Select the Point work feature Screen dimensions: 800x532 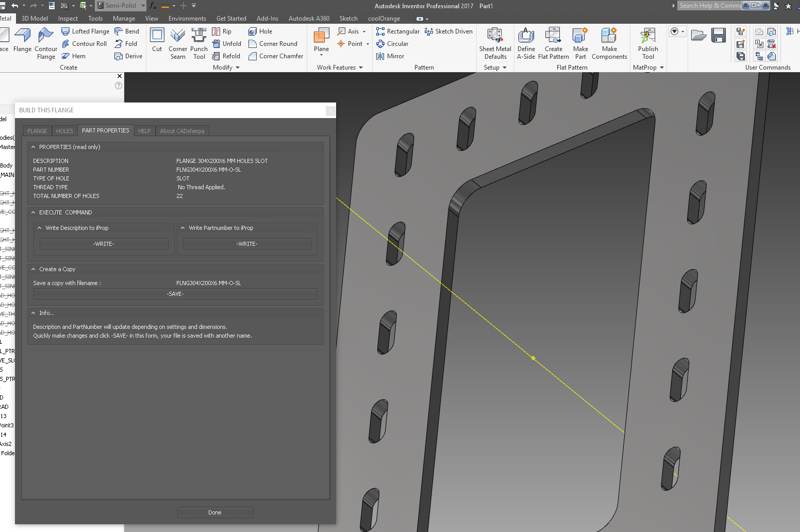[349, 44]
